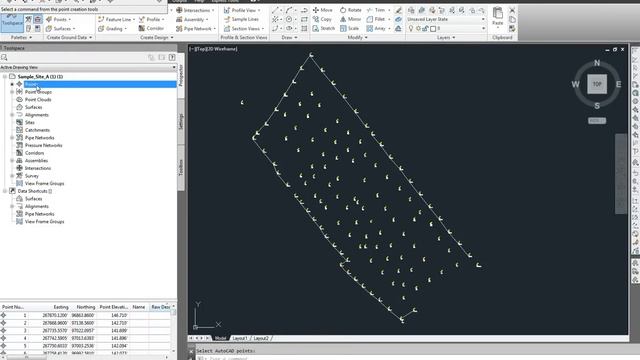Image resolution: width=640 pixels, height=360 pixels.
Task: Collapse the Sample_Site_A drawing node
Action: pos(4,77)
